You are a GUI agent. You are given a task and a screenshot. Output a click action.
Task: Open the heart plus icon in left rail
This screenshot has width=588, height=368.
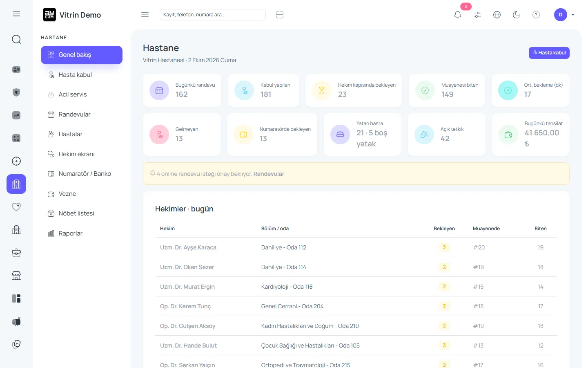[16, 207]
